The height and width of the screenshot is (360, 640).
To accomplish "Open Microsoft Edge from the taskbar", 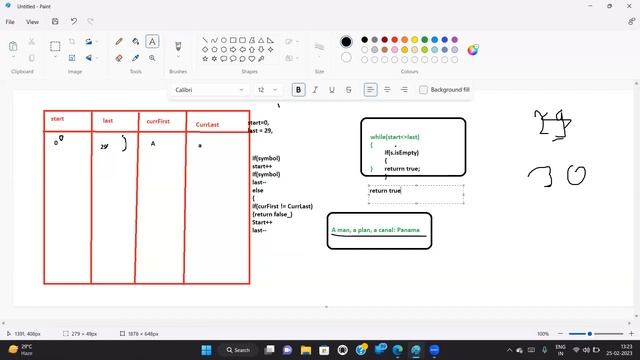I will (398, 350).
